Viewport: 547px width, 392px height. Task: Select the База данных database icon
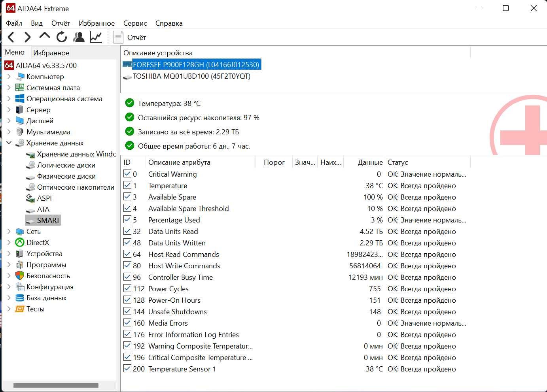point(20,298)
